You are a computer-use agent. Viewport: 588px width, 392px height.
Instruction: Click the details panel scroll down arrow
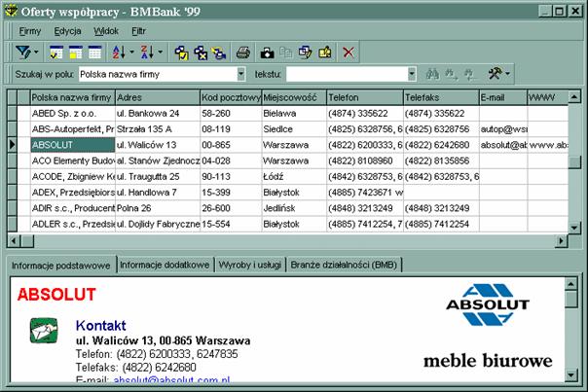point(570,374)
